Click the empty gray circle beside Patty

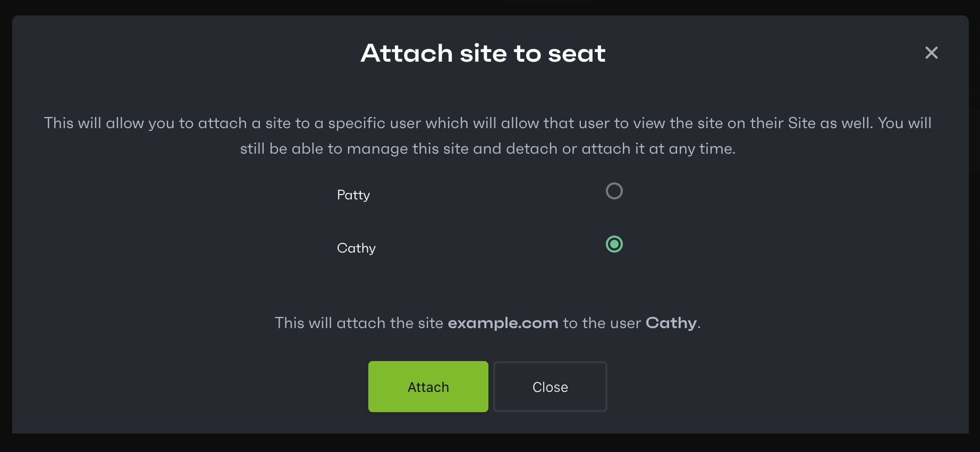click(614, 191)
